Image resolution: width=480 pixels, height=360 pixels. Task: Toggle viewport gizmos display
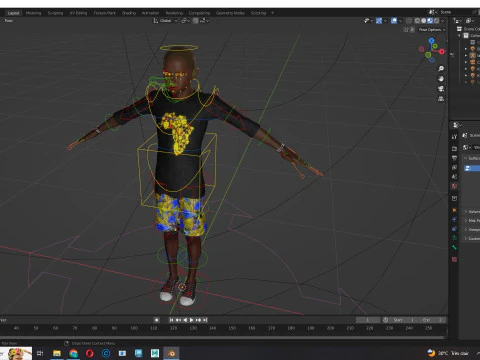tap(379, 21)
